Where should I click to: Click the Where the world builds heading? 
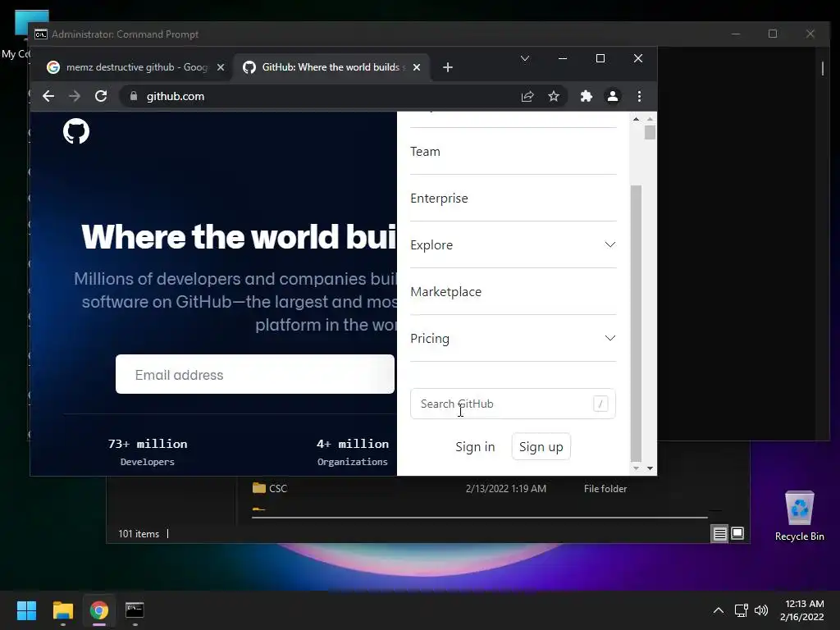(239, 237)
